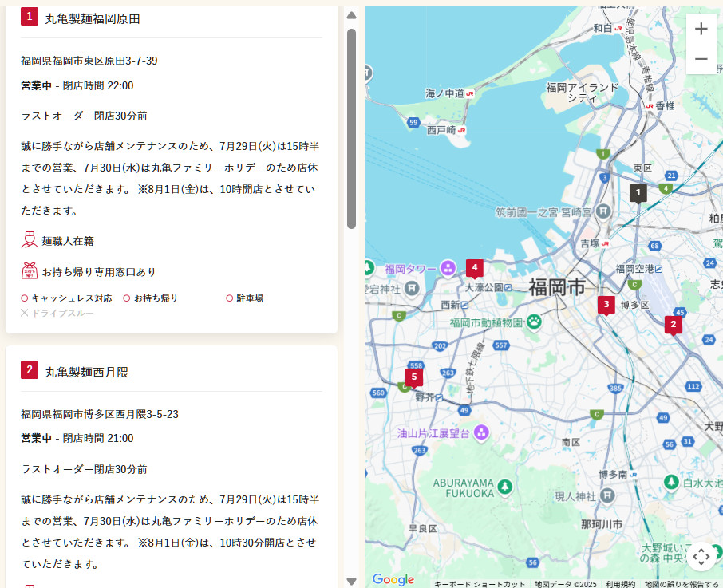
Task: Click the Google logo on the map
Action: point(393,579)
